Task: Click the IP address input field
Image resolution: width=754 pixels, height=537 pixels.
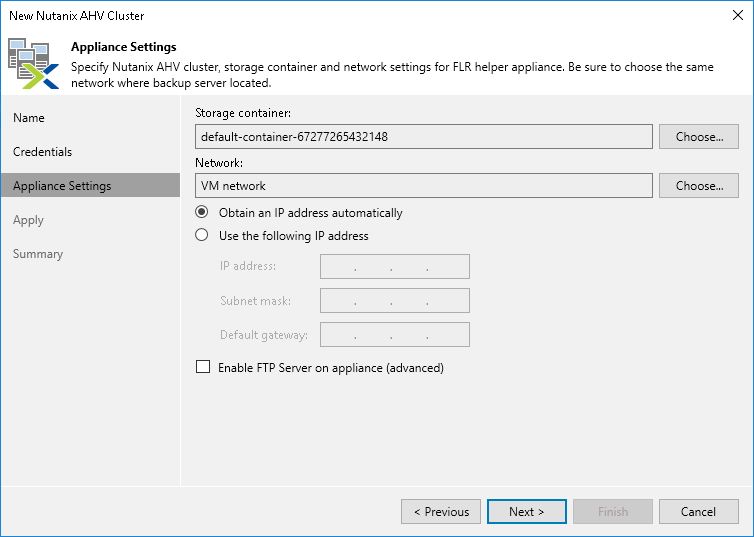Action: click(x=395, y=266)
